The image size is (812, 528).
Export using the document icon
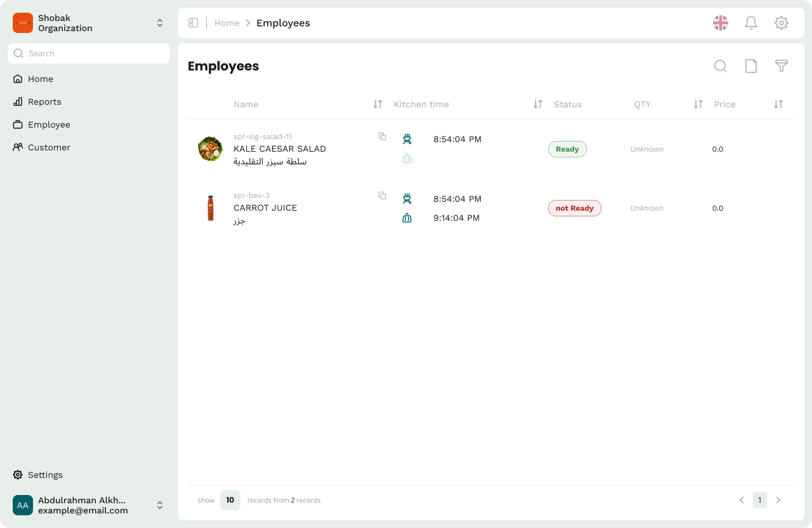[751, 66]
